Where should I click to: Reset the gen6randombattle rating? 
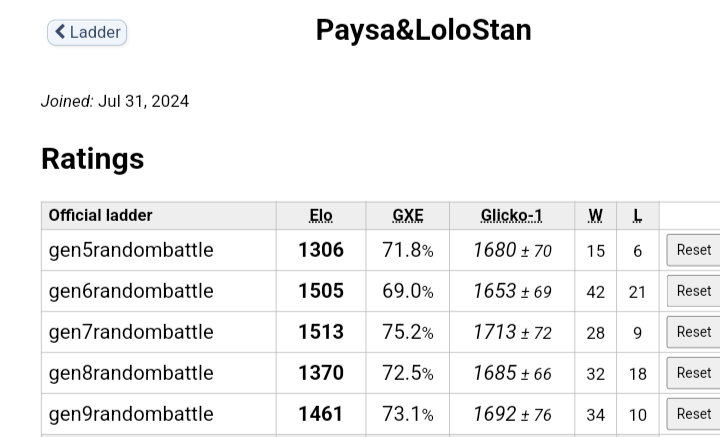point(693,291)
